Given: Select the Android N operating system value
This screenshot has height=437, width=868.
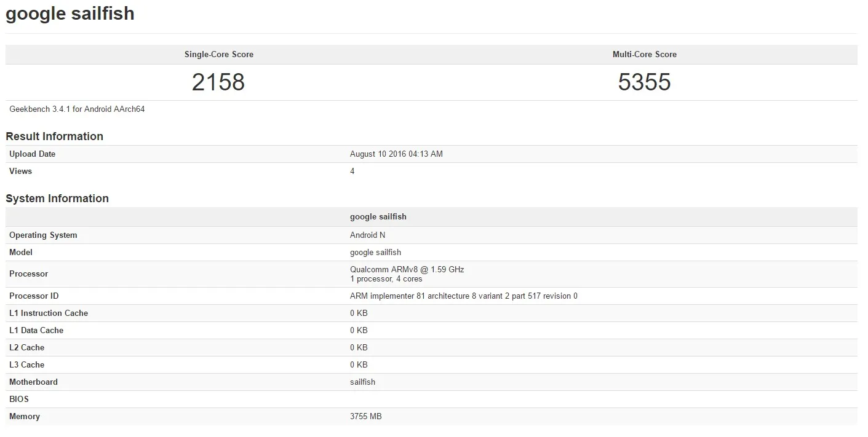Looking at the screenshot, I should tap(367, 235).
